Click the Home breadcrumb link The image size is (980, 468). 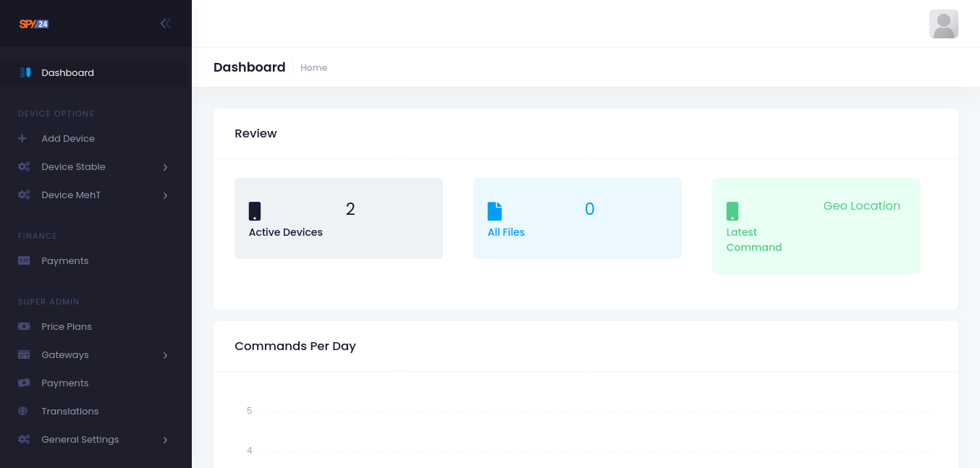[x=313, y=67]
